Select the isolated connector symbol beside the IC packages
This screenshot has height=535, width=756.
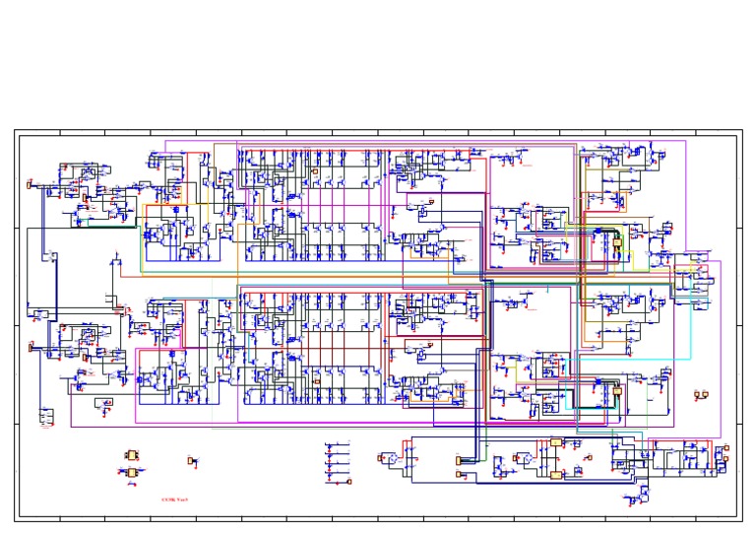[x=191, y=461]
